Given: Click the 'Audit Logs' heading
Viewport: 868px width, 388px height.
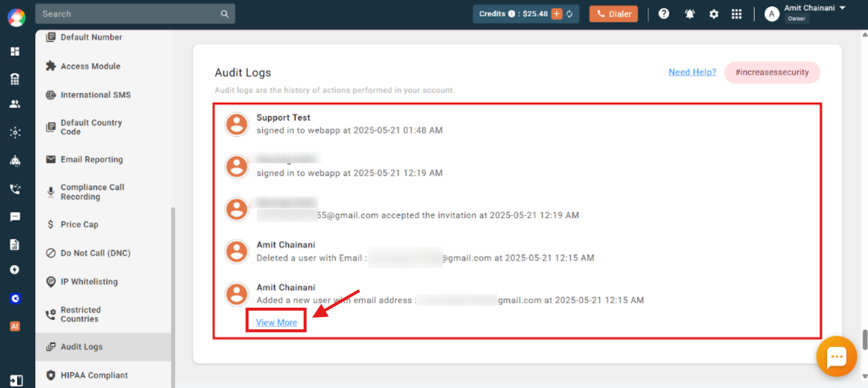Looking at the screenshot, I should [x=243, y=73].
